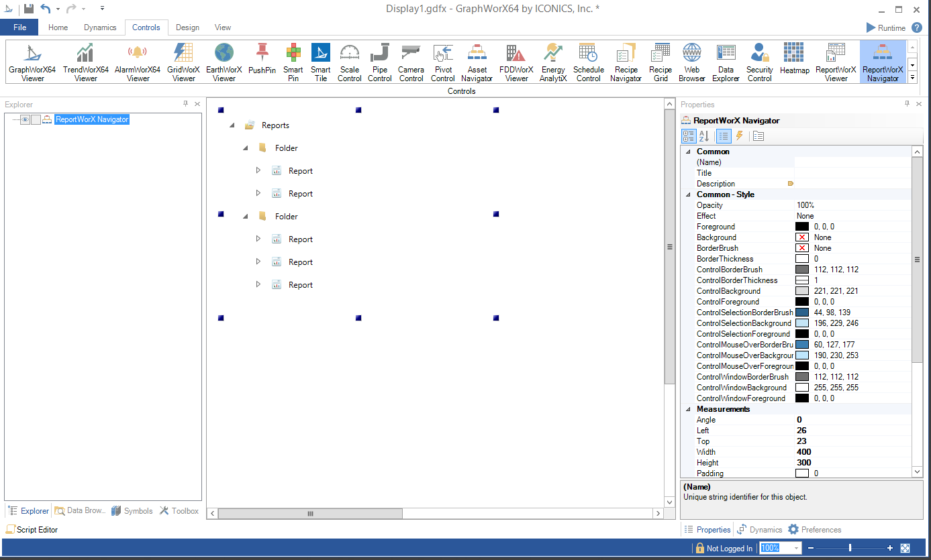The image size is (931, 560).
Task: Open the Dynamics ribbon tab
Action: coord(100,27)
